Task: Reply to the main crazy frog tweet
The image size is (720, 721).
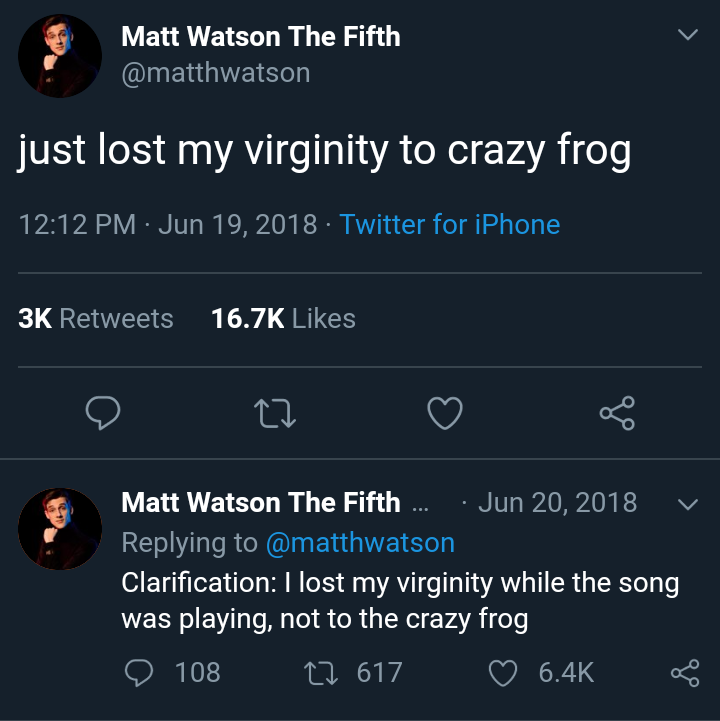Action: 103,413
